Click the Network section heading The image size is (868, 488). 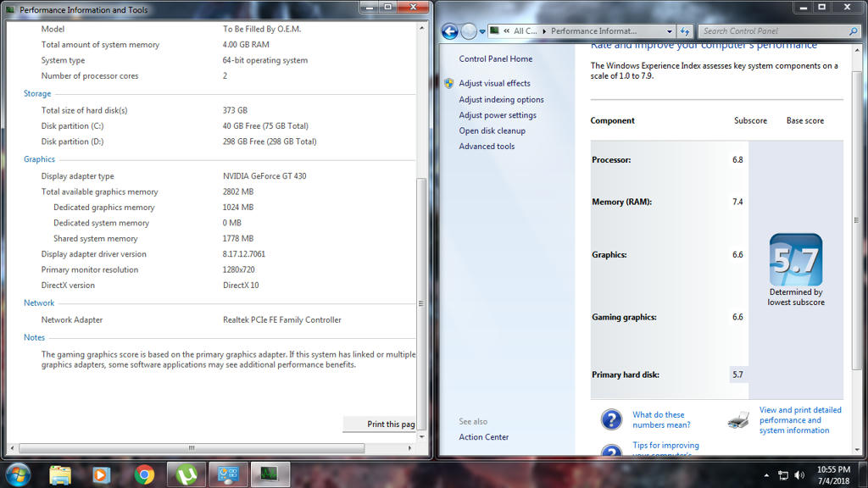pyautogui.click(x=39, y=303)
